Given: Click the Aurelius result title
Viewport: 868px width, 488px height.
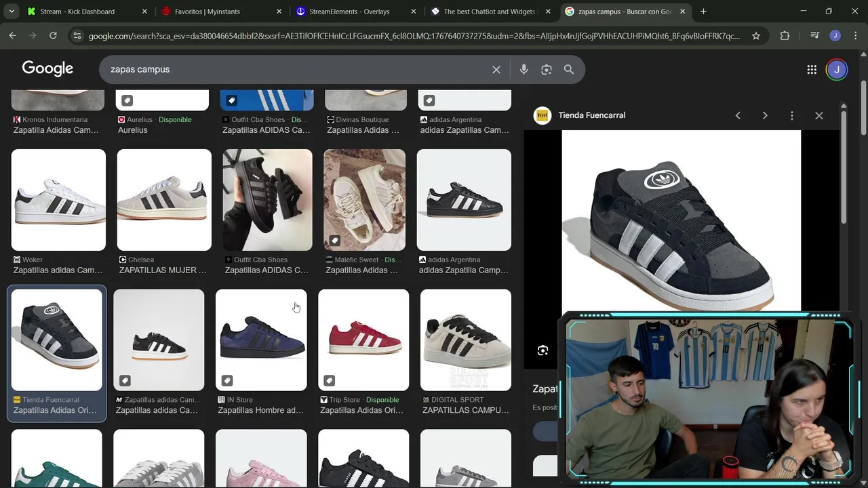Looking at the screenshot, I should tap(133, 130).
